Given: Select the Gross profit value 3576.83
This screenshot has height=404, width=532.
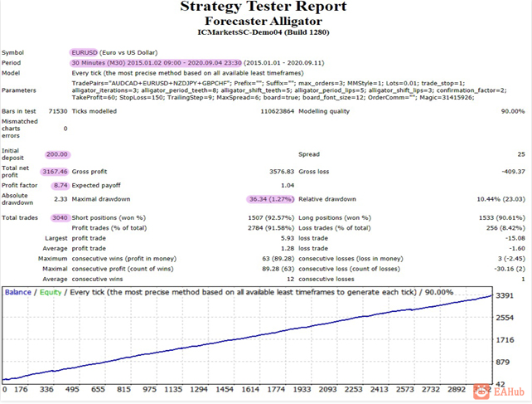Looking at the screenshot, I should (282, 172).
